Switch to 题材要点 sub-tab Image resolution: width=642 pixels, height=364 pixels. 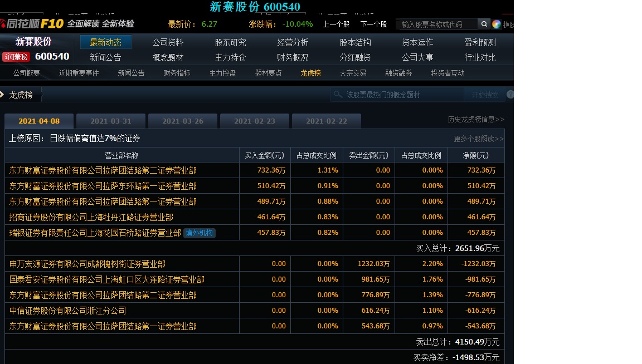[x=268, y=73]
